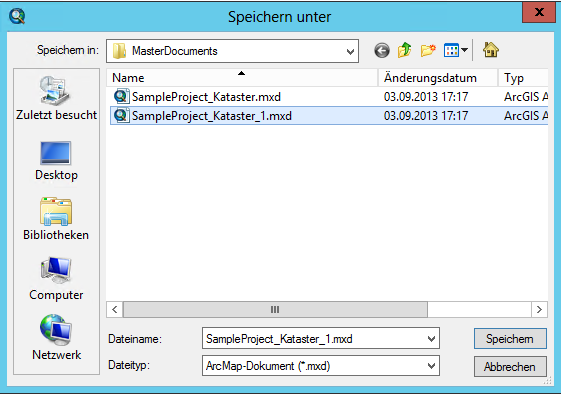Screen dimensions: 561x394
Task: Click the Back navigation arrow icon
Action: point(382,50)
